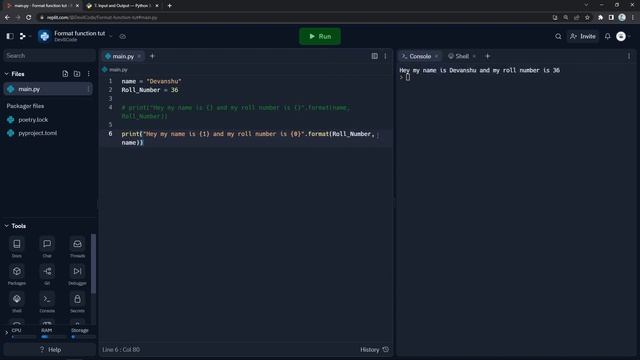Open the Docs tool
Image resolution: width=640 pixels, height=360 pixels.
[x=17, y=247]
